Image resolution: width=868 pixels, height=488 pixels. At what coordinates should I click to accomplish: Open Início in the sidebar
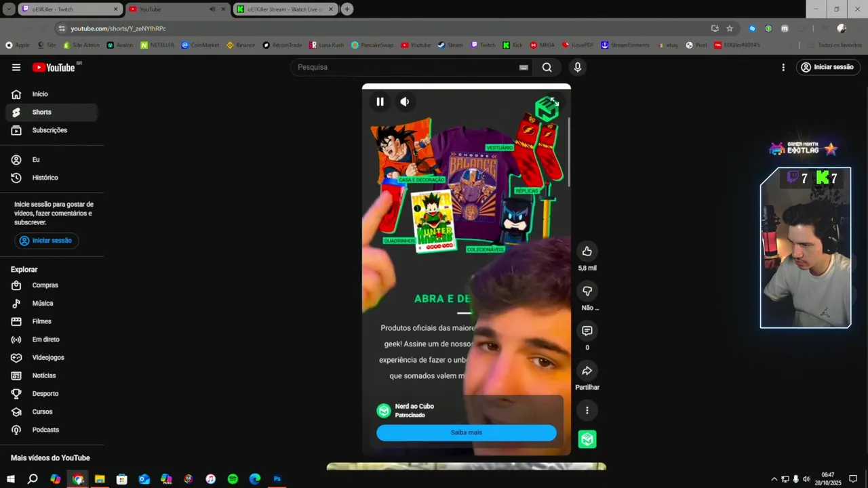[x=52, y=94]
